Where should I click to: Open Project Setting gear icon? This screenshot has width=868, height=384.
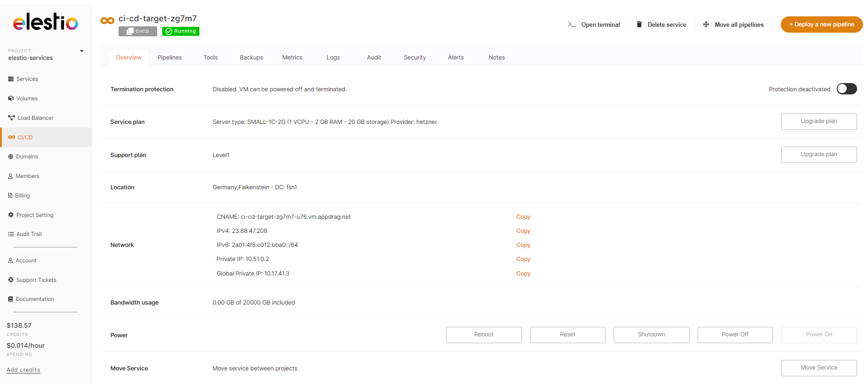(11, 215)
